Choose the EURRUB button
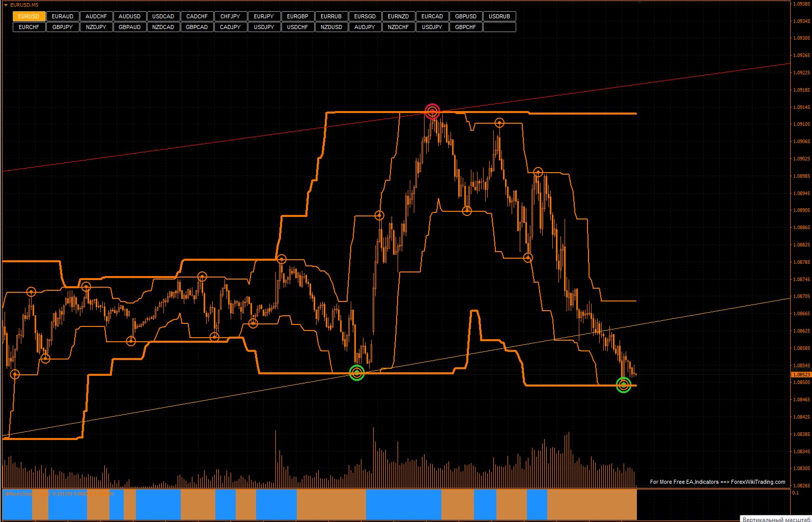The height and width of the screenshot is (522, 812). coord(331,16)
